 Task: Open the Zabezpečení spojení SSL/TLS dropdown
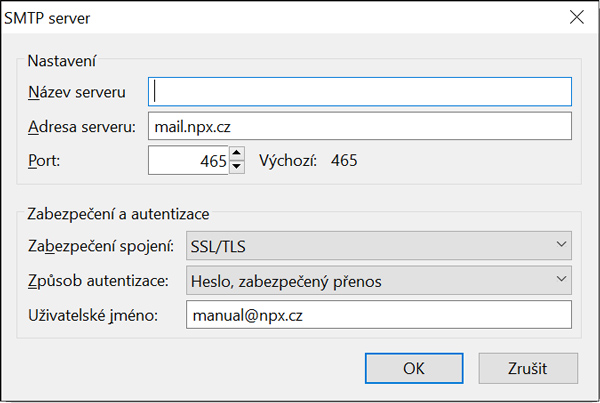click(379, 246)
